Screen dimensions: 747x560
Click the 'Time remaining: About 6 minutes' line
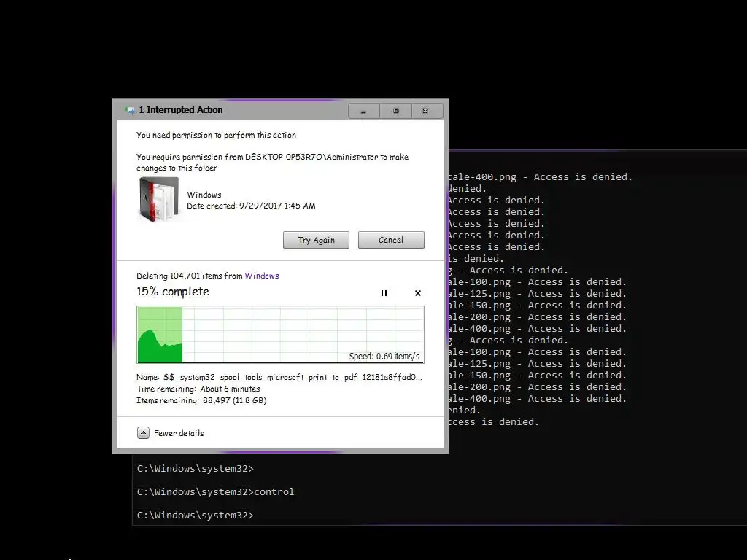coord(198,389)
